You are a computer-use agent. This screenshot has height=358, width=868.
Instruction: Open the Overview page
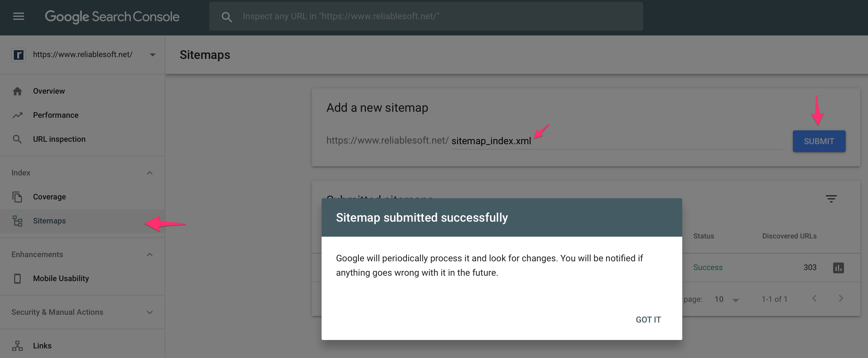click(49, 91)
